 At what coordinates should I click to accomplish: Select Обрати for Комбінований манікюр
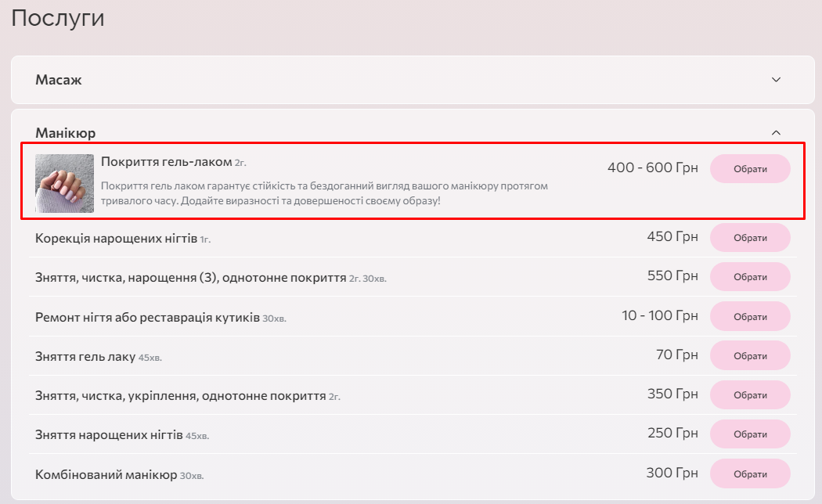coord(749,474)
